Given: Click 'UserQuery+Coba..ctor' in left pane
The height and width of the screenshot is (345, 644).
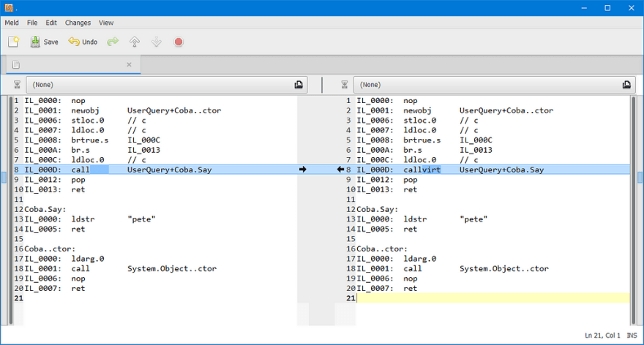Looking at the screenshot, I should coord(174,110).
